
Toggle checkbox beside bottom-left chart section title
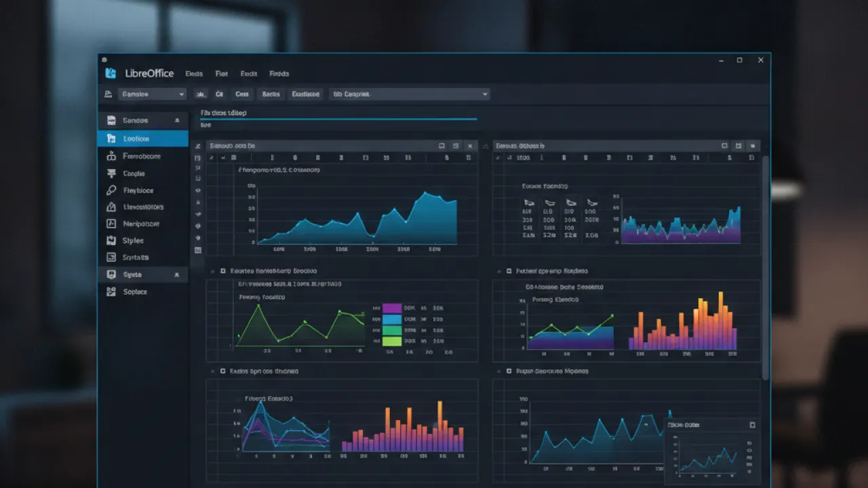(222, 371)
